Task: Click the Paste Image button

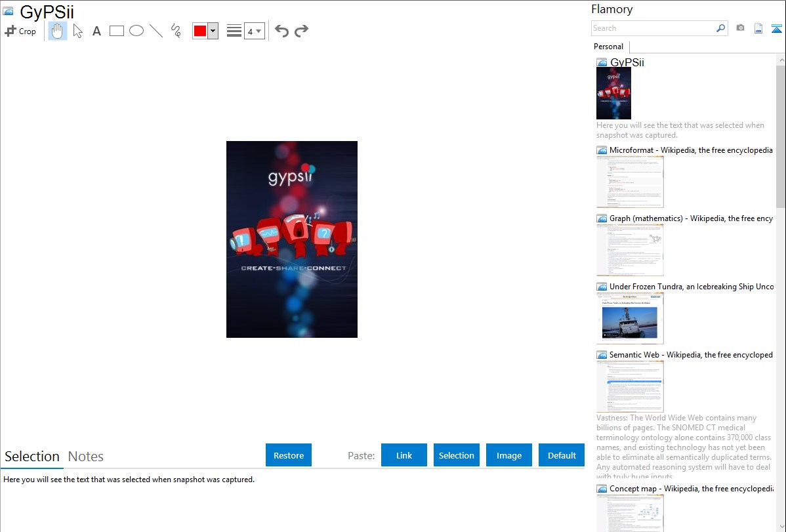Action: [509, 455]
